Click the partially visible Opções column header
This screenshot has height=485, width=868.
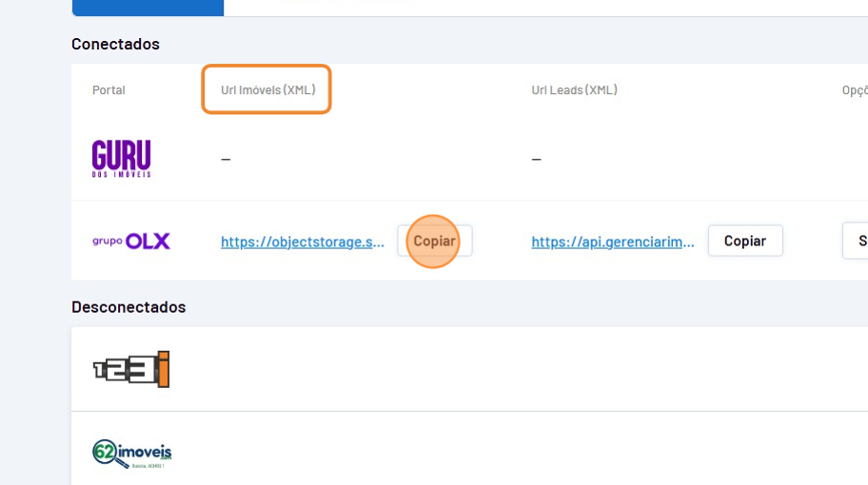click(x=854, y=90)
